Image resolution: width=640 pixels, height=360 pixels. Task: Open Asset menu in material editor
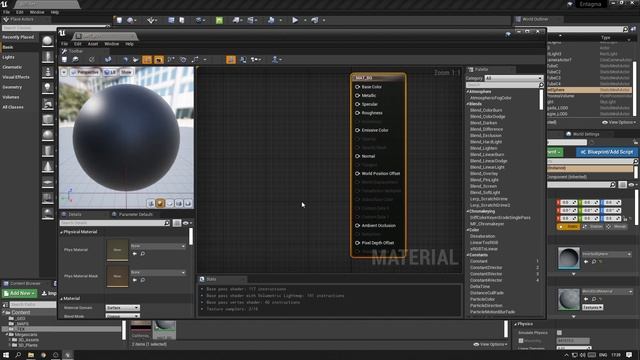coord(93,44)
